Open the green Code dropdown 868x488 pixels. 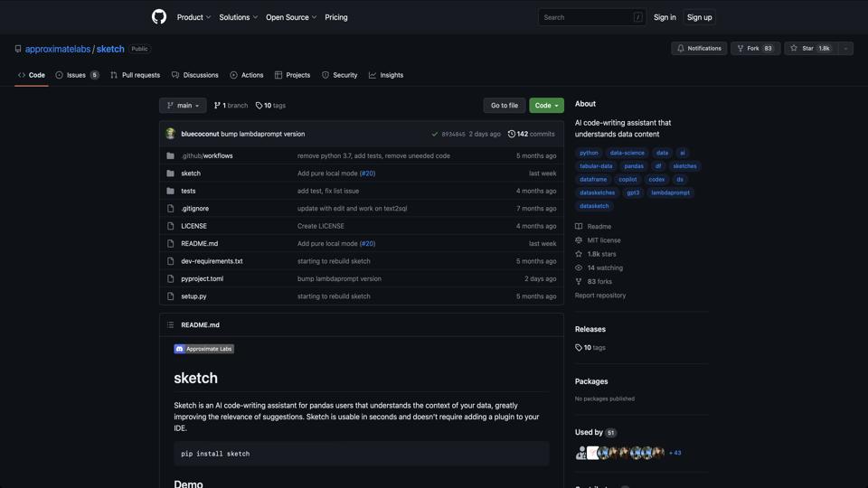(546, 106)
